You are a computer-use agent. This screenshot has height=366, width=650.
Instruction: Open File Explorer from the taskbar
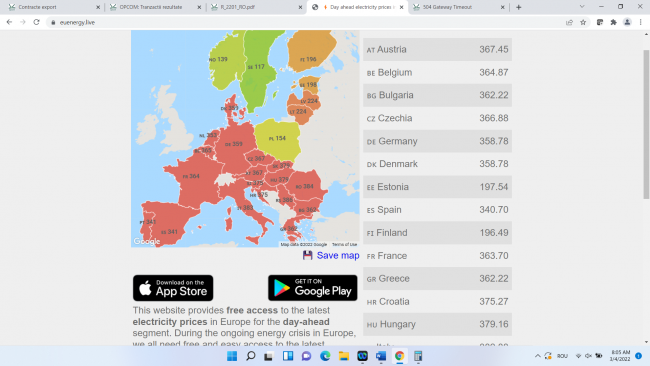click(x=344, y=356)
